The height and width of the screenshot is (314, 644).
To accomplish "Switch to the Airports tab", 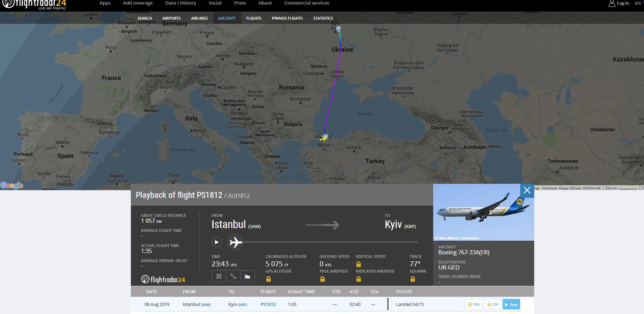I will (171, 18).
